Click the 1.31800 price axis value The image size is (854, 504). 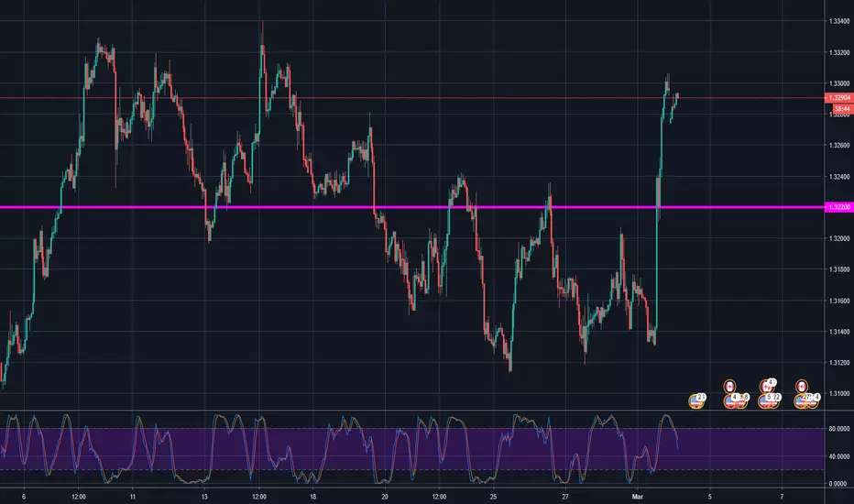pos(839,269)
